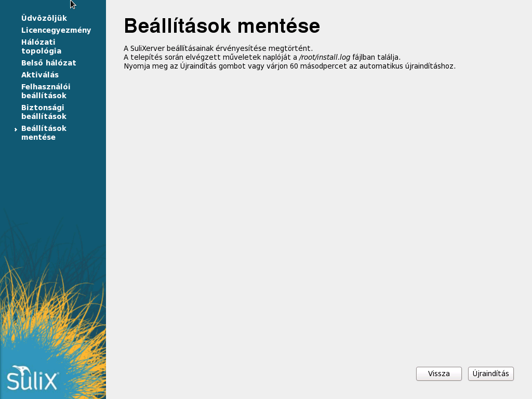This screenshot has width=532, height=399.
Task: Click the Beállítások mentése page heading
Action: 222,26
